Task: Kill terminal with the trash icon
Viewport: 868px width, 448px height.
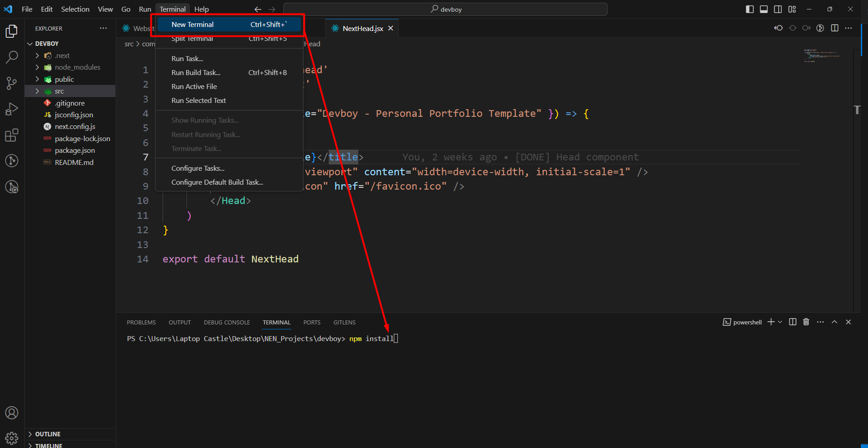Action: 806,322
